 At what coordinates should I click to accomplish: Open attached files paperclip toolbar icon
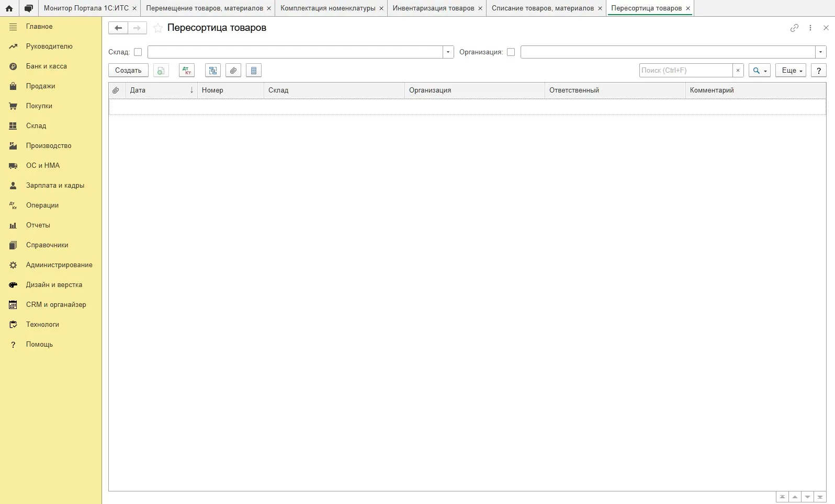pyautogui.click(x=233, y=71)
